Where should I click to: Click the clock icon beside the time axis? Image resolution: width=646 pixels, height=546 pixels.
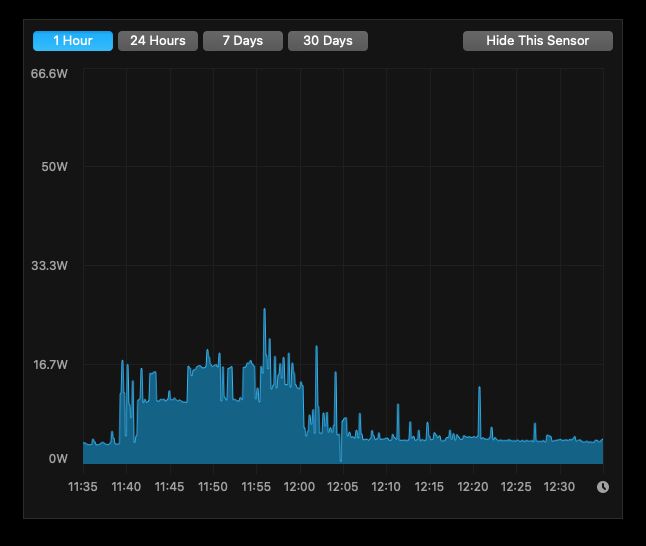[x=603, y=487]
